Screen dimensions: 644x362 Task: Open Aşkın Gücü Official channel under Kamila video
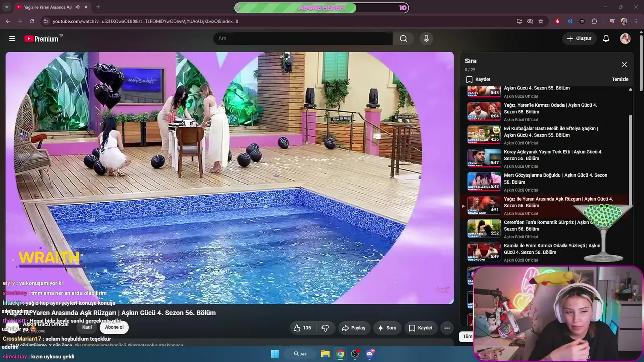click(x=521, y=260)
